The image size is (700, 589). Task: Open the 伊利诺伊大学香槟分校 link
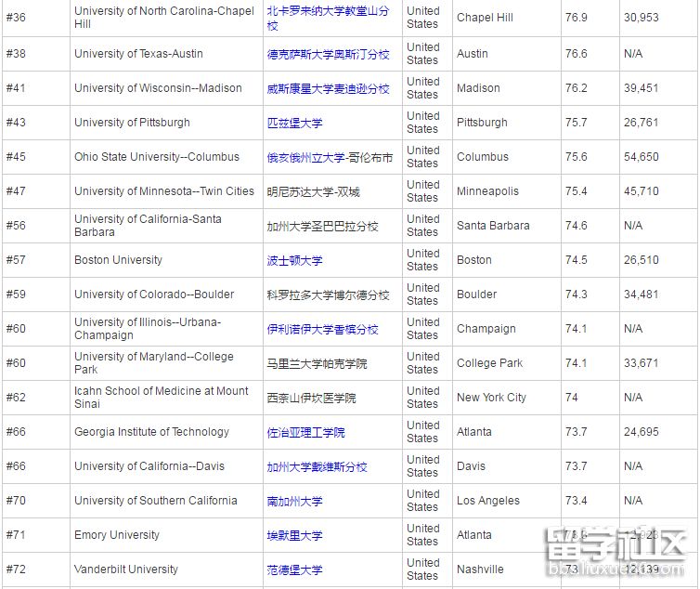[x=322, y=329]
